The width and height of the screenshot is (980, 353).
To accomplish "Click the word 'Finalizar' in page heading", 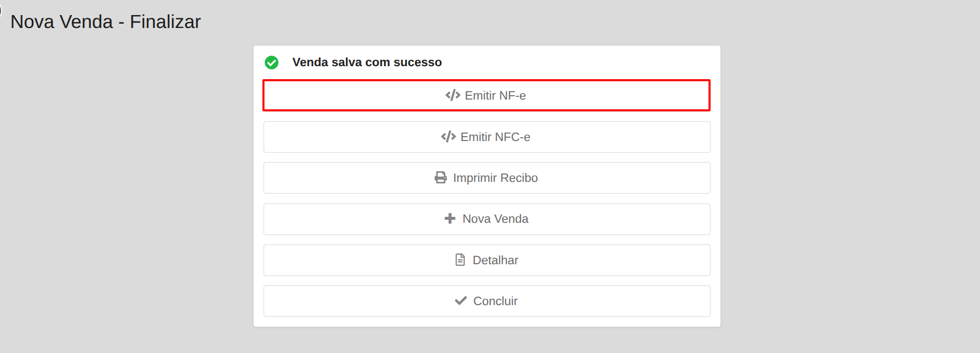I will (x=165, y=22).
